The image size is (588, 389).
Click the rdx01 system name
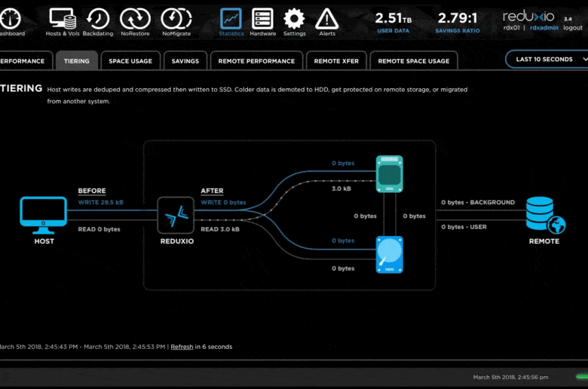coord(512,28)
